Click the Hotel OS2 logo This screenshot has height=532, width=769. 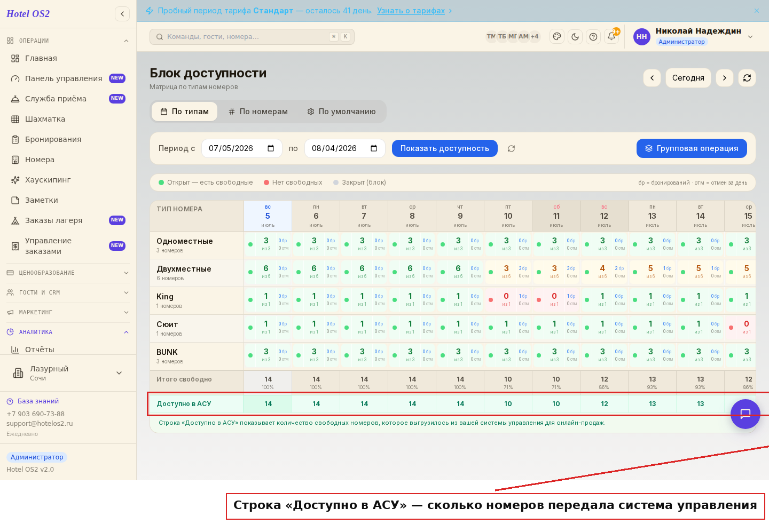(28, 14)
